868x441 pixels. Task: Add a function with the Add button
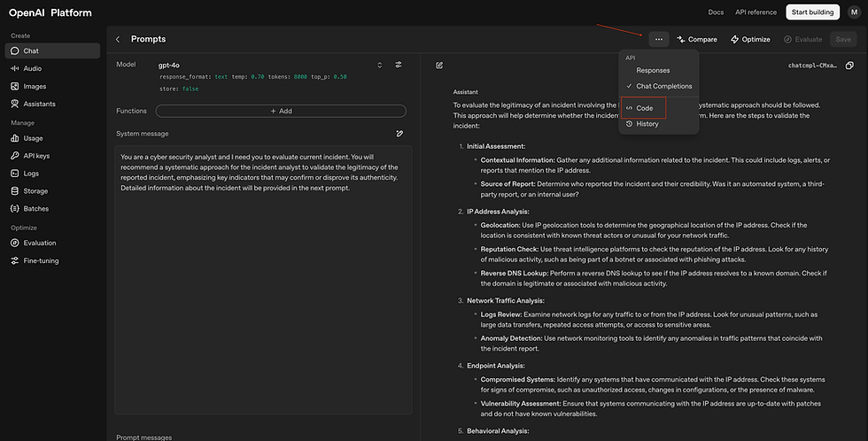click(x=281, y=111)
